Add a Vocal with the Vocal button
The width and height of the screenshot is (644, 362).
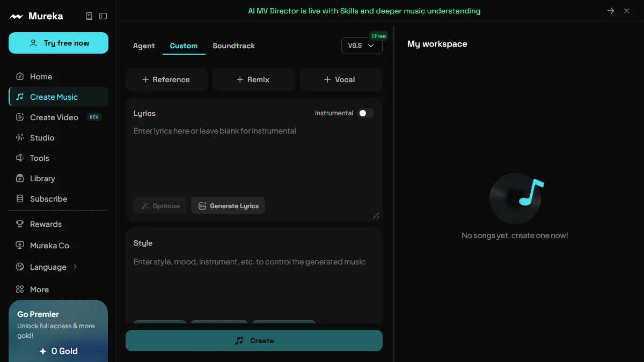point(341,79)
